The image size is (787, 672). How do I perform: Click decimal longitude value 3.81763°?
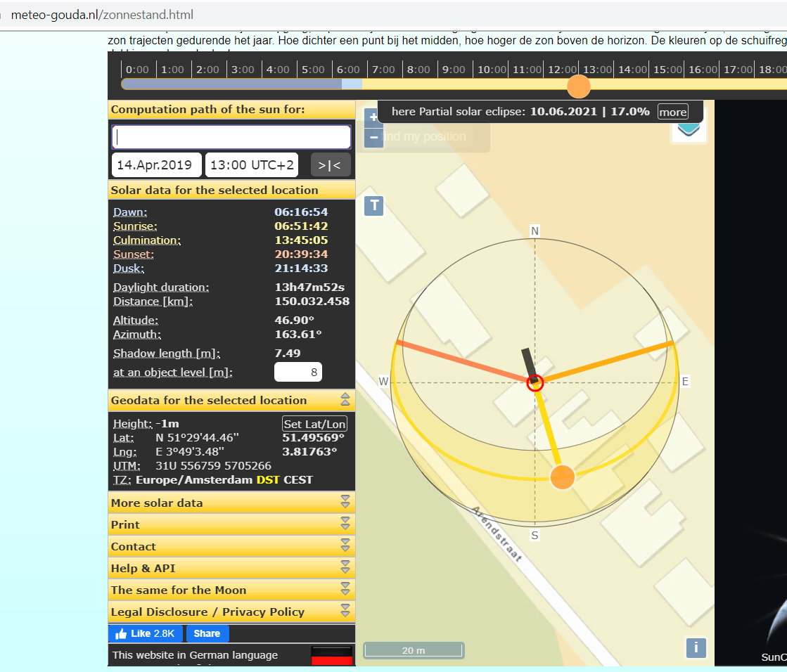pos(309,452)
